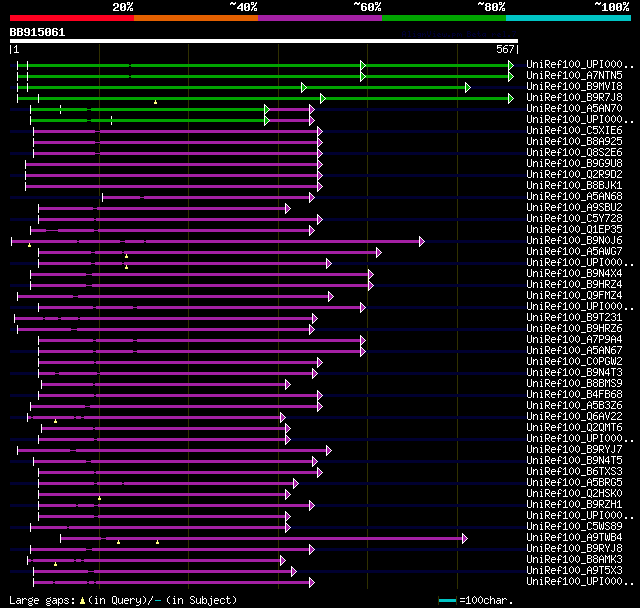Viewport: 640px width, 608px height.
Task: Click the end arrowhead of A5AWG7 alignment
Action: click(x=378, y=253)
